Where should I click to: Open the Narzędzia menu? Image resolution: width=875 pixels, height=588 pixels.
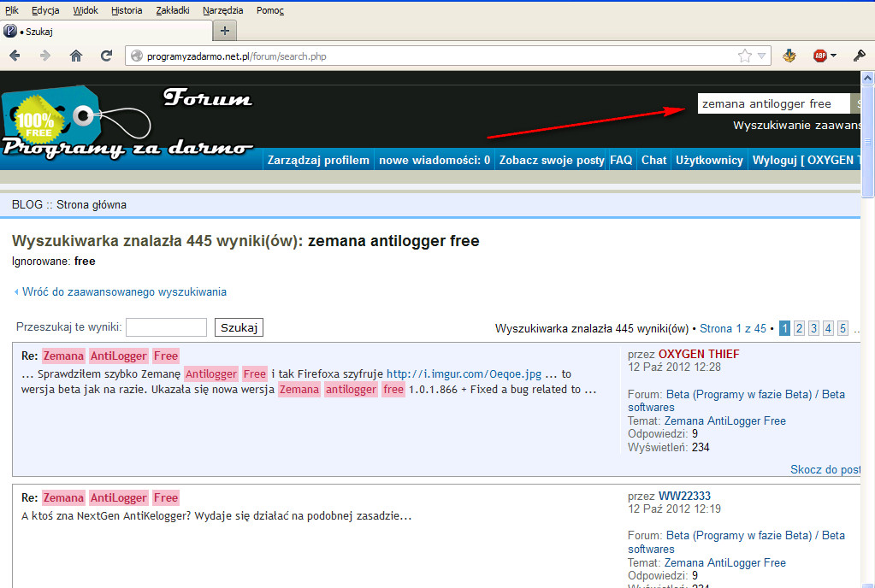[x=222, y=10]
